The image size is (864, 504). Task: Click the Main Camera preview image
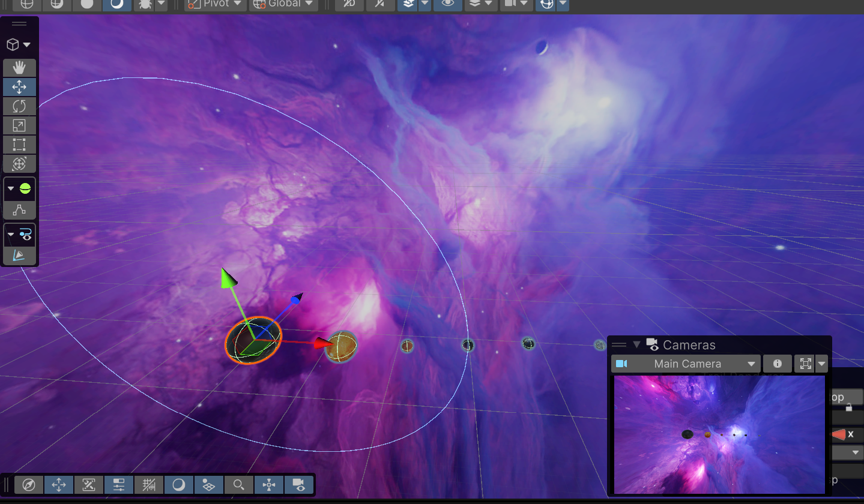719,434
